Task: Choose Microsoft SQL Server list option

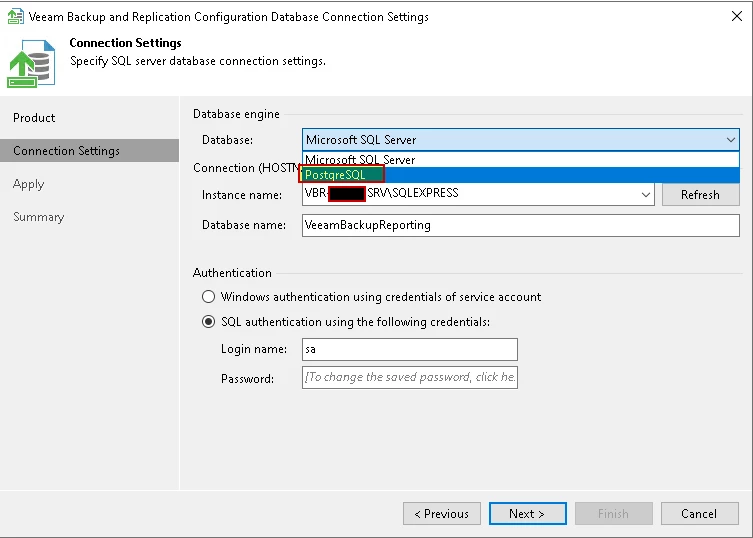Action: click(360, 160)
